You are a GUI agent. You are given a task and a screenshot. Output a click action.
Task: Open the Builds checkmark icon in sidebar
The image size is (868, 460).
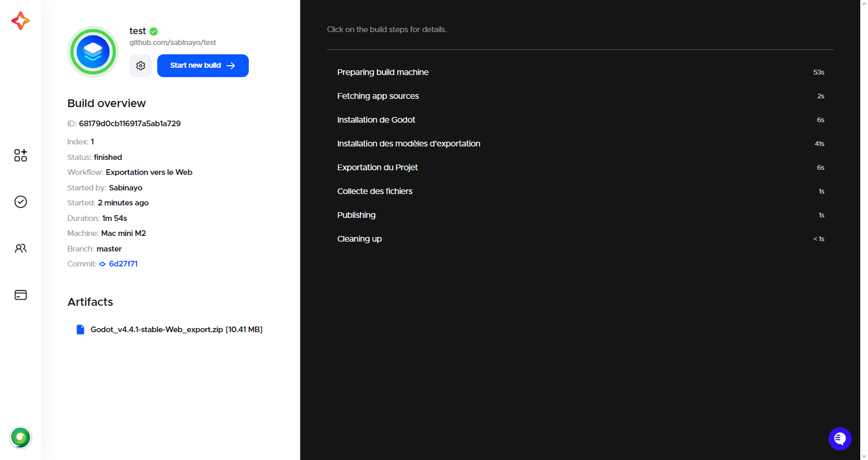point(21,202)
